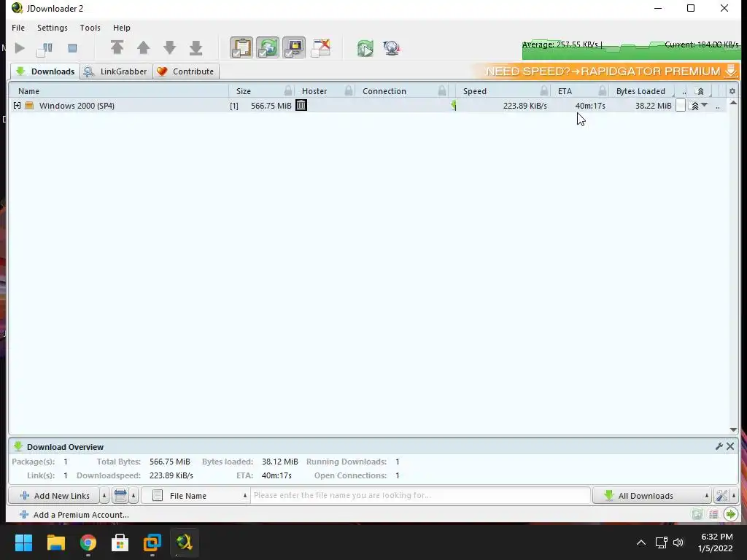Open the clear list dropdown arrow
The width and height of the screenshot is (747, 560).
coord(134,496)
